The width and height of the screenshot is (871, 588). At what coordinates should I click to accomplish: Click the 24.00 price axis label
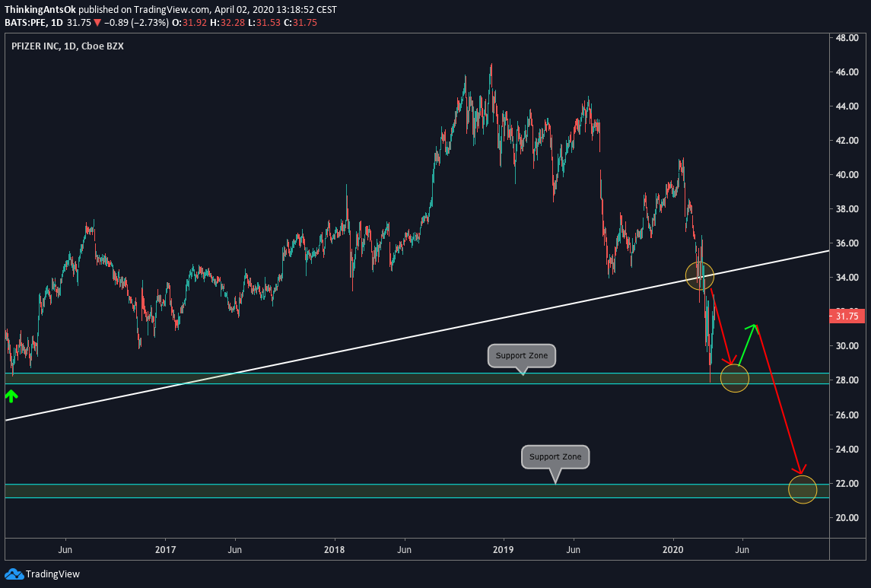coord(847,450)
